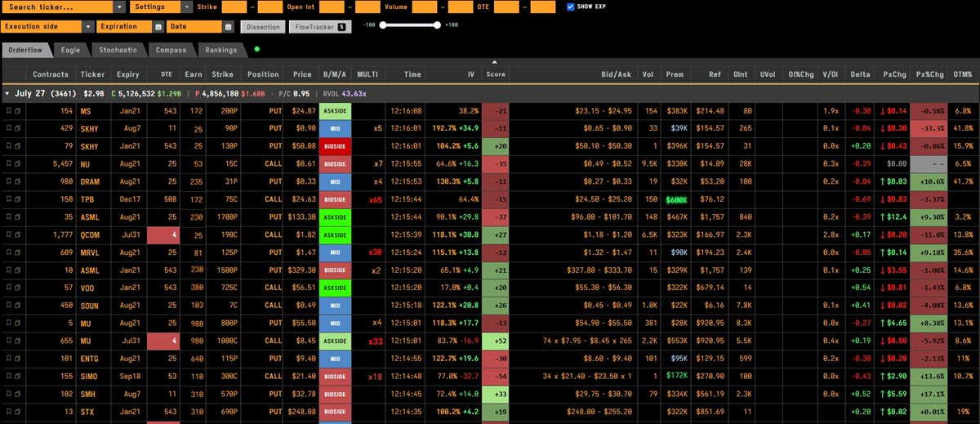This screenshot has height=424, width=980.
Task: Switch to the Rankings tab
Action: (221, 50)
